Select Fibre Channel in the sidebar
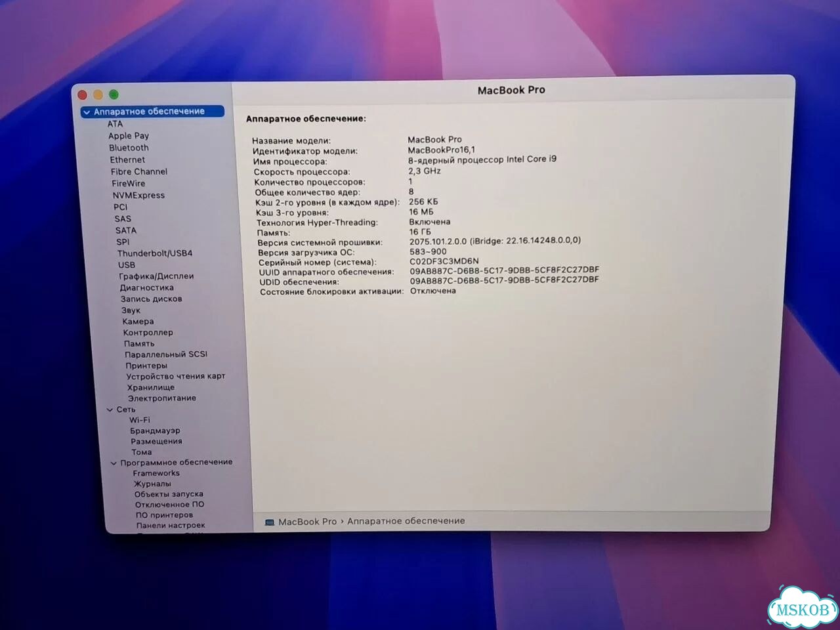Screen dimensions: 840x630 click(139, 171)
